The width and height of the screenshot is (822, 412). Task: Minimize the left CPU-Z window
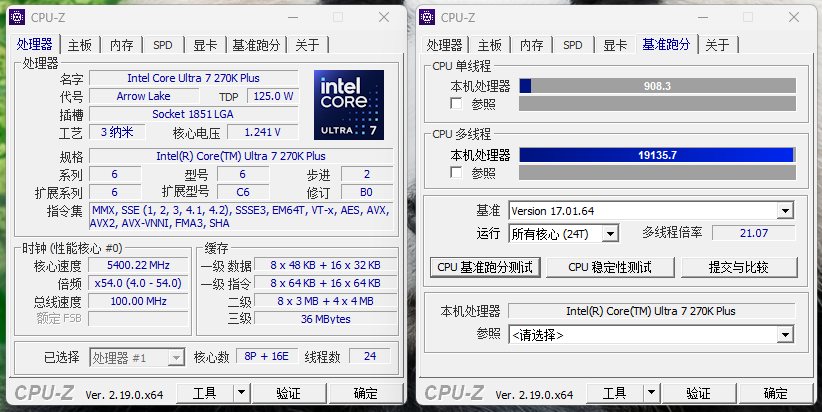click(293, 17)
